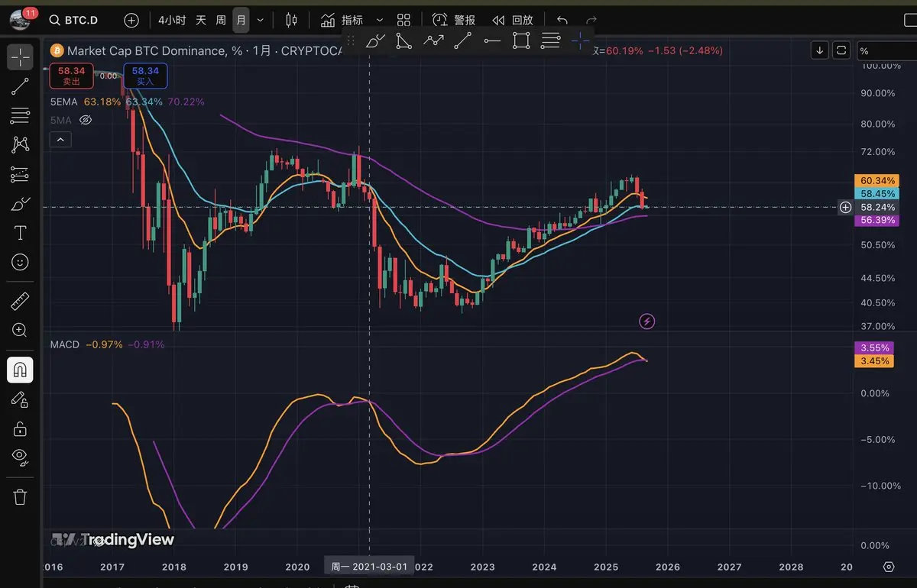Toggle magnet mode
This screenshot has width=917, height=588.
coord(21,370)
